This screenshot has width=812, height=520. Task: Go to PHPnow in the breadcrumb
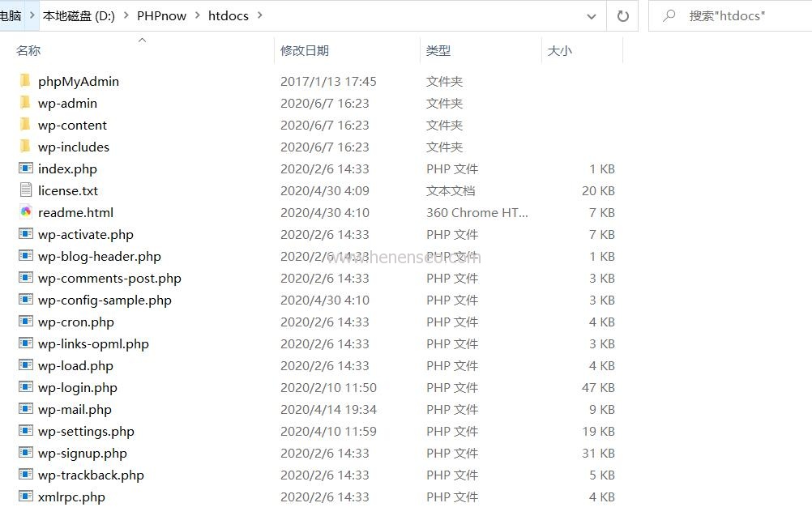[161, 16]
